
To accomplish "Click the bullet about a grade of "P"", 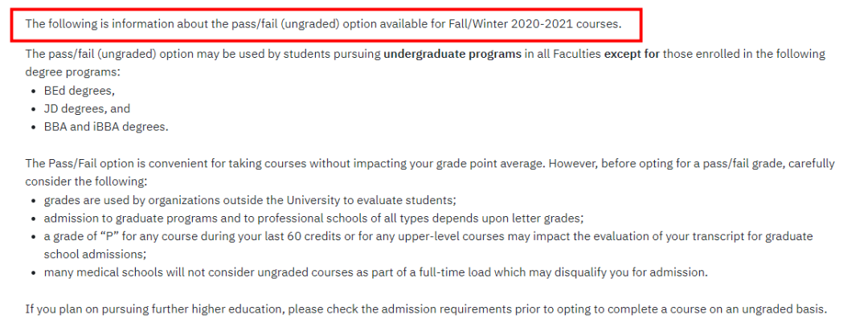I will (x=428, y=236).
